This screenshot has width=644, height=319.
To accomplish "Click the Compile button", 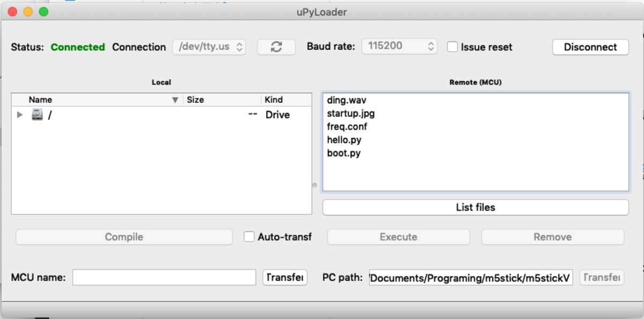I will click(124, 237).
